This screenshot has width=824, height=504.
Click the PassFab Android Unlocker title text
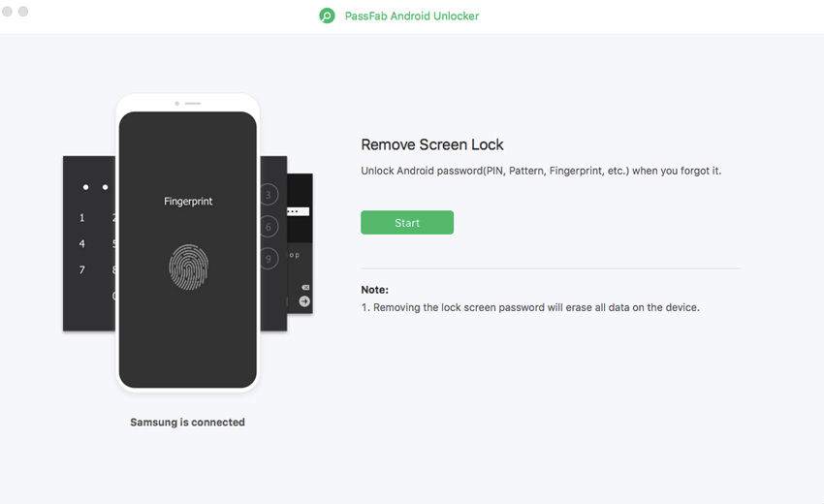[412, 16]
